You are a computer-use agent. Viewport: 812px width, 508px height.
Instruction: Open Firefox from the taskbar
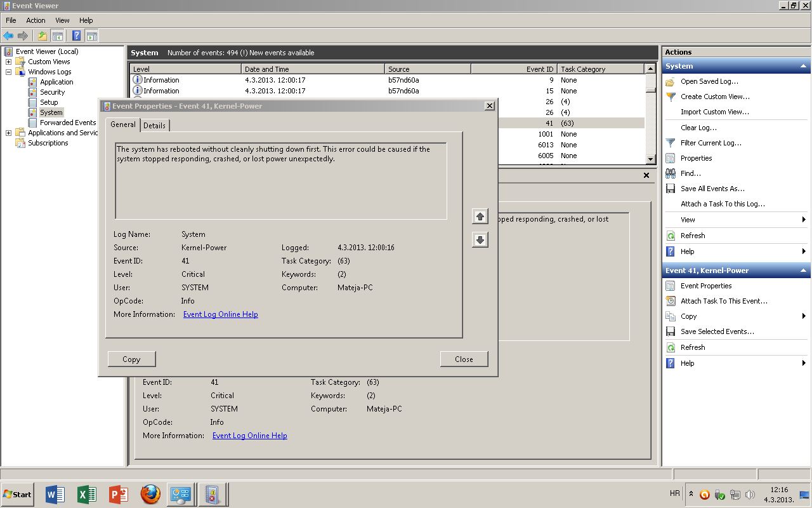coord(150,494)
